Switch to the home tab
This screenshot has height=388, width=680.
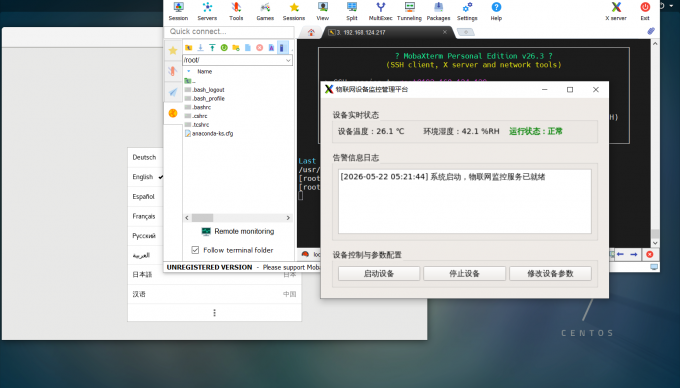[311, 33]
